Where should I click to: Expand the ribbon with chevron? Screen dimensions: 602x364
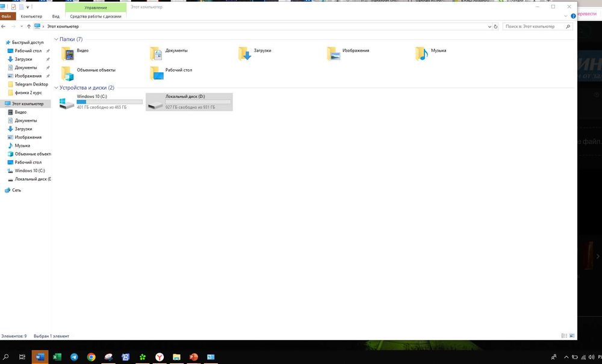[x=565, y=16]
